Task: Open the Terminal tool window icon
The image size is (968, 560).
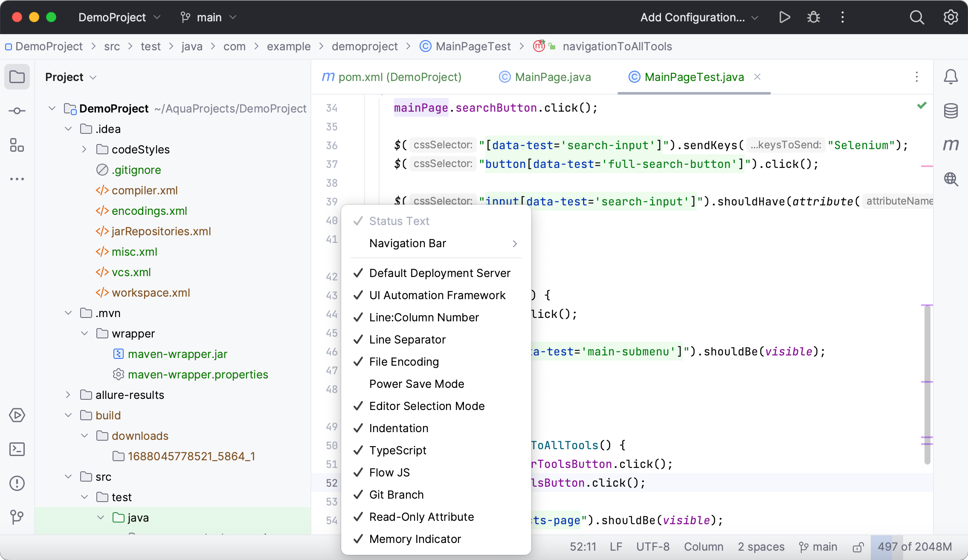Action: (x=17, y=449)
